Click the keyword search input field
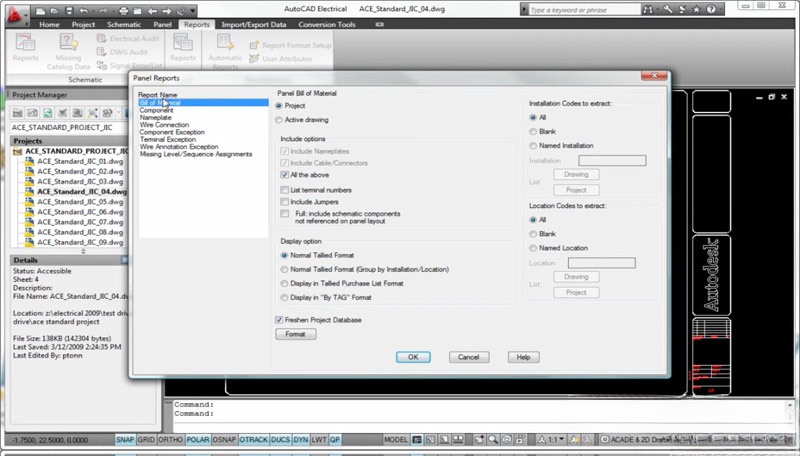Viewport: 800px width, 456px height. click(x=584, y=10)
